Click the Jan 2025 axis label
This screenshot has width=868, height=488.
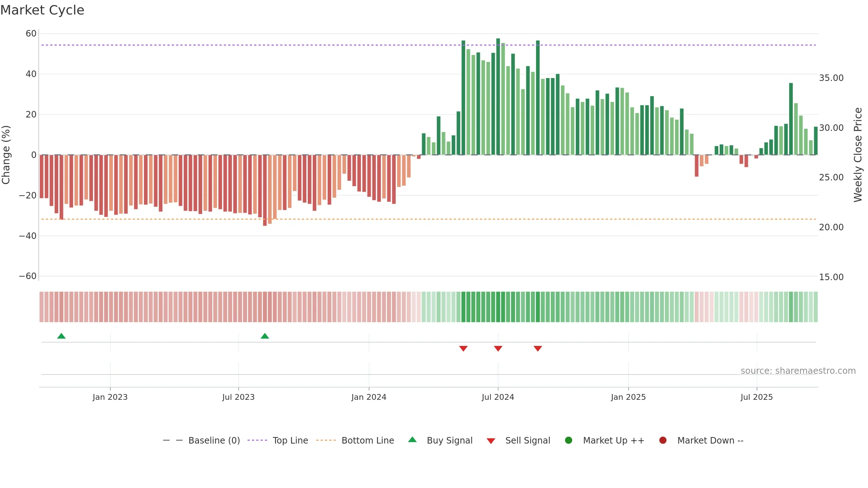pyautogui.click(x=628, y=397)
